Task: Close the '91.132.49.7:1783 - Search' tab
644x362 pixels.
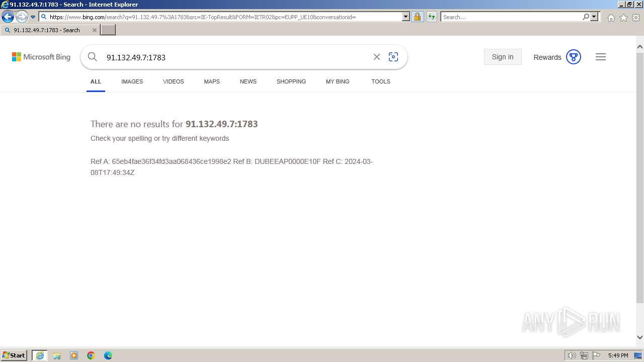Action: [x=94, y=30]
